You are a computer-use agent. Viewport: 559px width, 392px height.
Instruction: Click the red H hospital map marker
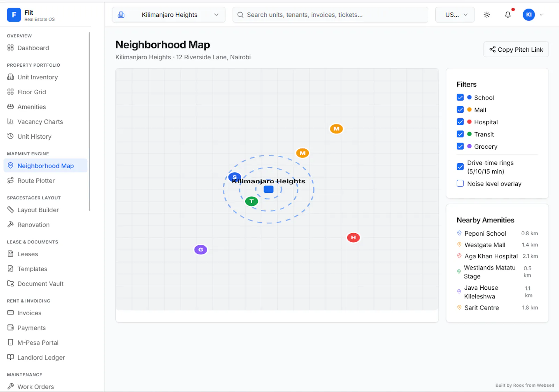[353, 237]
